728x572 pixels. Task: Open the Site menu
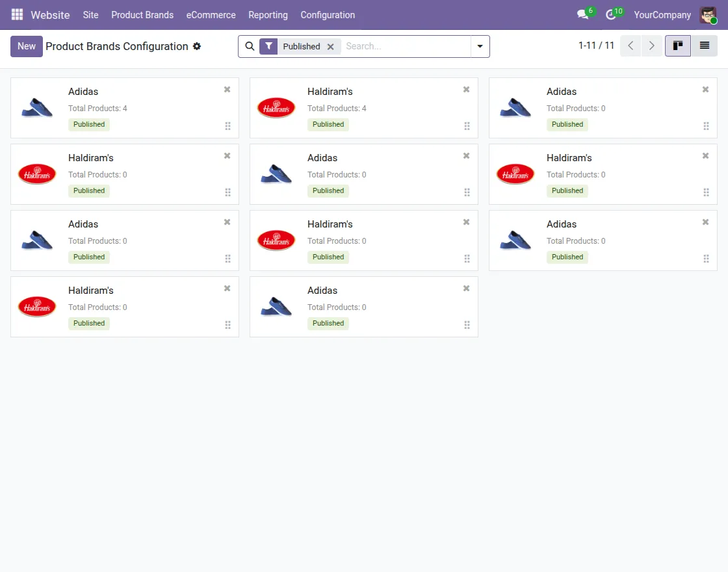90,15
